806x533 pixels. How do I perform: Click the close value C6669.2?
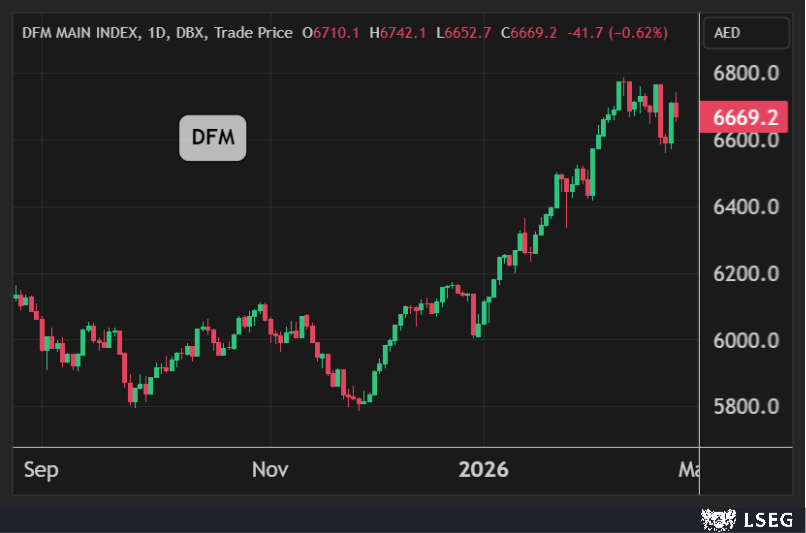[x=530, y=33]
